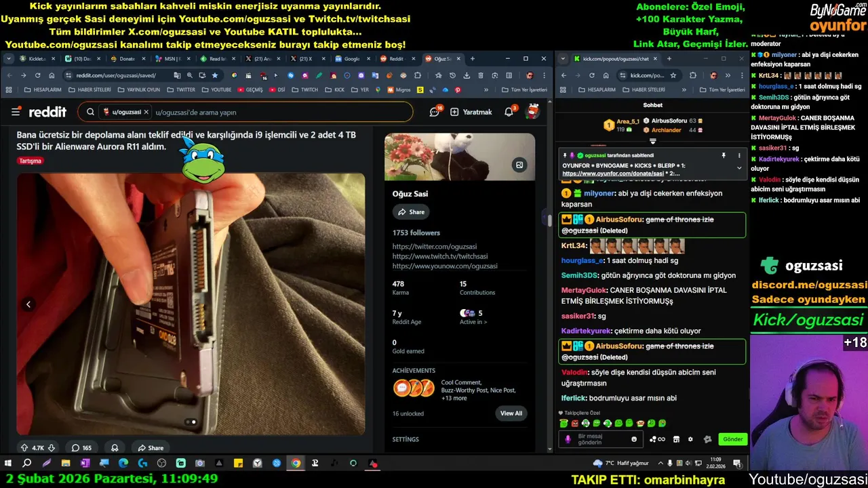The width and height of the screenshot is (868, 488).
Task: Click Kick message input field
Action: (600, 439)
